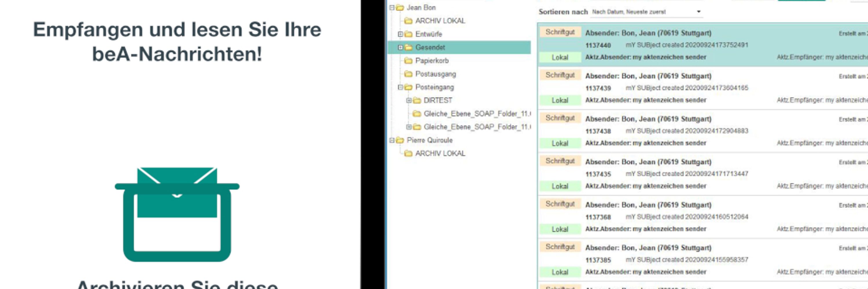
Task: Click subject ending 20200924171713447
Action: 687,174
